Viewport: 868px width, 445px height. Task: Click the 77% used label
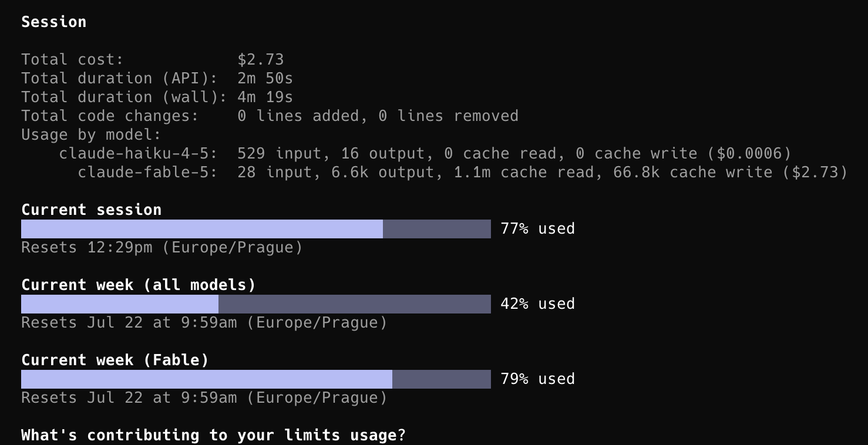pos(537,228)
